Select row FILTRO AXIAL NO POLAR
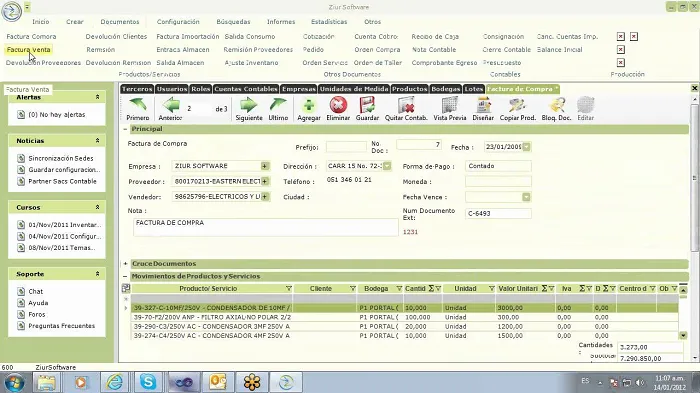Screen dimensions: 700x393 (405, 318)
